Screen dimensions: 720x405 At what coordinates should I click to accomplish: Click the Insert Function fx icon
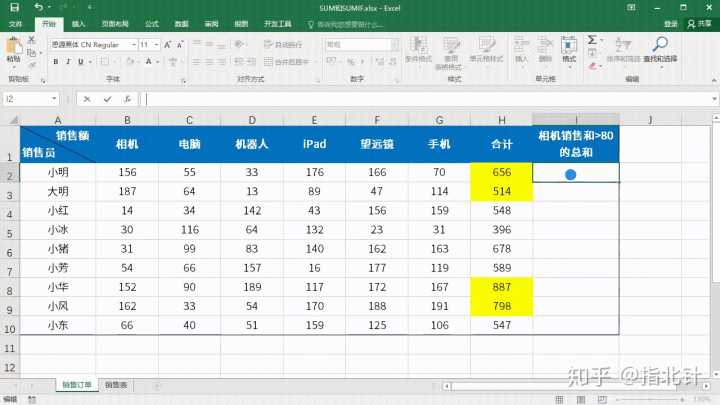click(127, 99)
